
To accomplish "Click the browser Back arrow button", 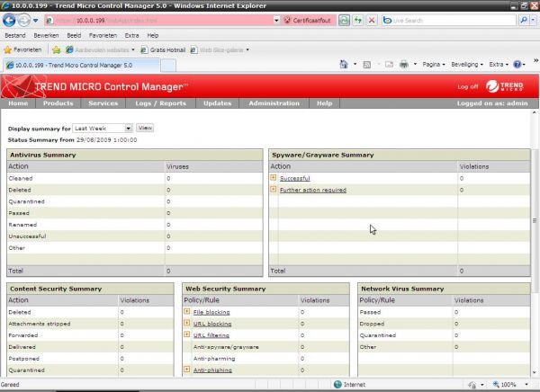I will tap(9, 21).
